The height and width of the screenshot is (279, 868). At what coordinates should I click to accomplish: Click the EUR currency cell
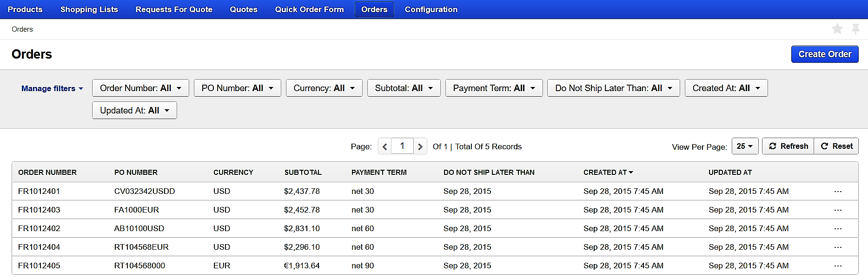pos(222,266)
